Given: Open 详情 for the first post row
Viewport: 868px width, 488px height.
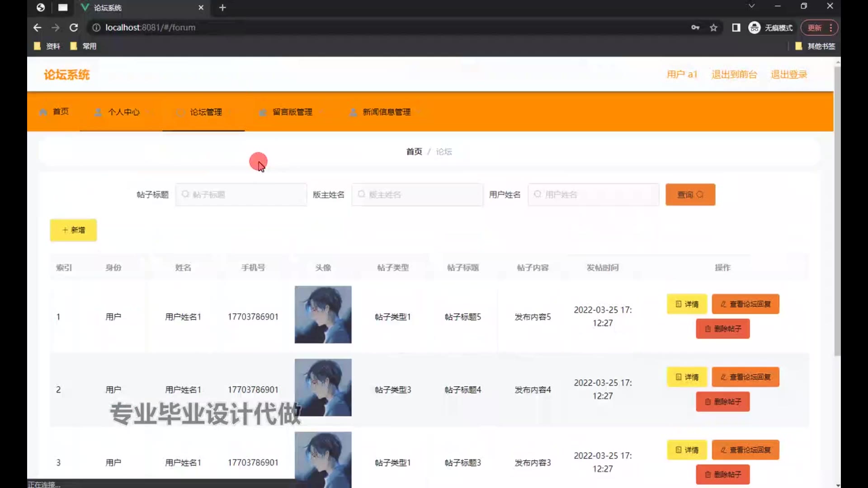Looking at the screenshot, I should coord(686,304).
